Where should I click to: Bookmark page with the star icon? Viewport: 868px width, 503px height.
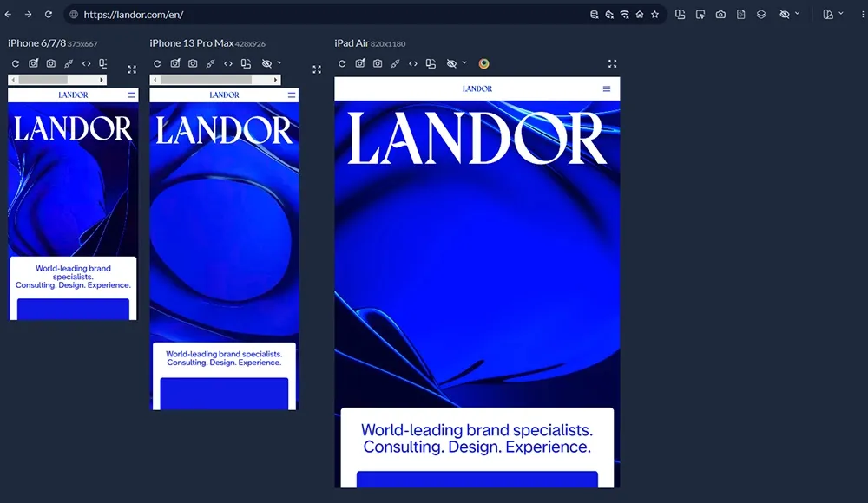(x=654, y=15)
